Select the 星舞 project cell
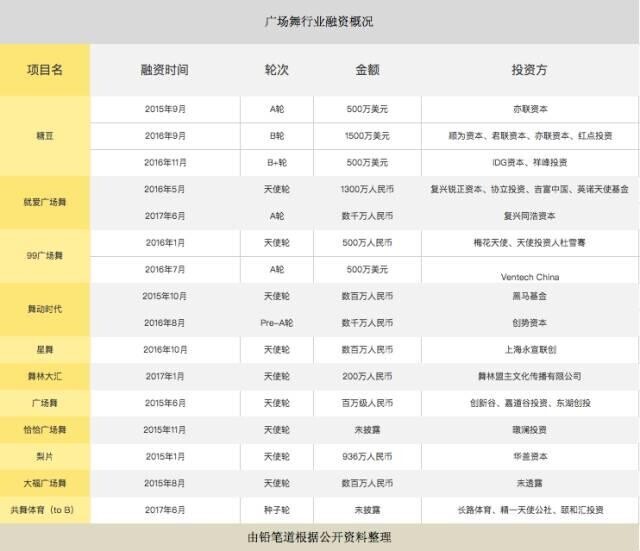 pos(45,350)
